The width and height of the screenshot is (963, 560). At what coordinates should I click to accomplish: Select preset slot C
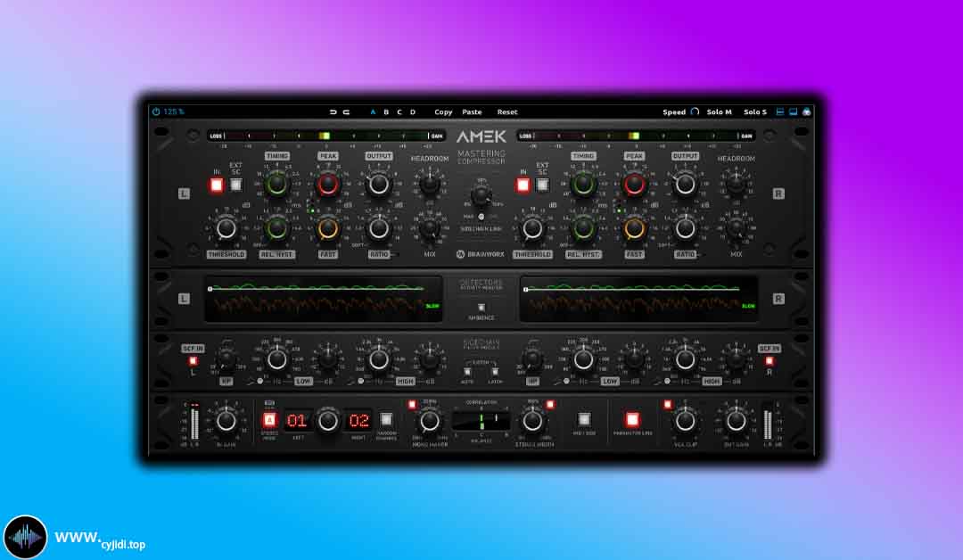(399, 111)
